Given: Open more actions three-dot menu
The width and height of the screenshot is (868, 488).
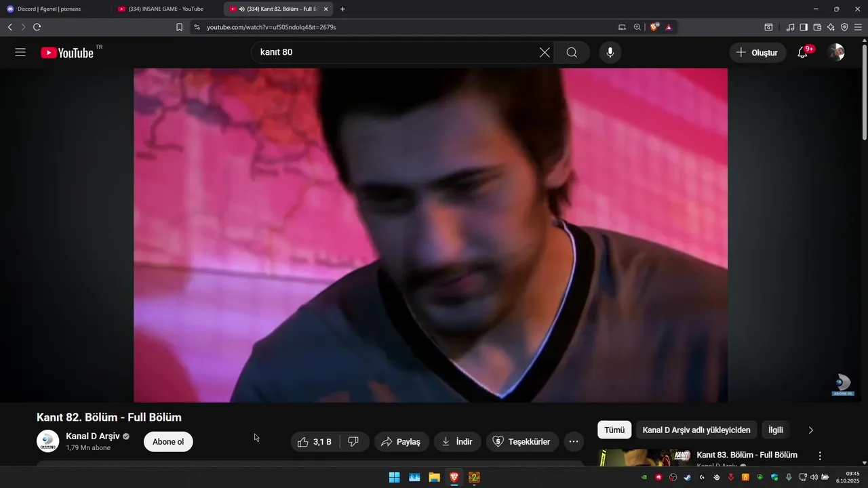Looking at the screenshot, I should coord(573,442).
